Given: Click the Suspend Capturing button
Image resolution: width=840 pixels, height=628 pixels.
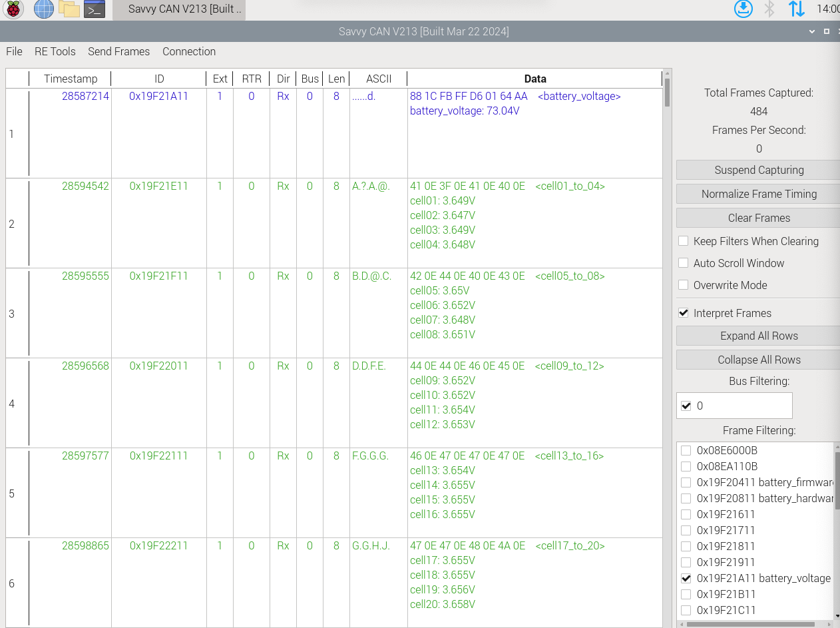Looking at the screenshot, I should coord(758,170).
